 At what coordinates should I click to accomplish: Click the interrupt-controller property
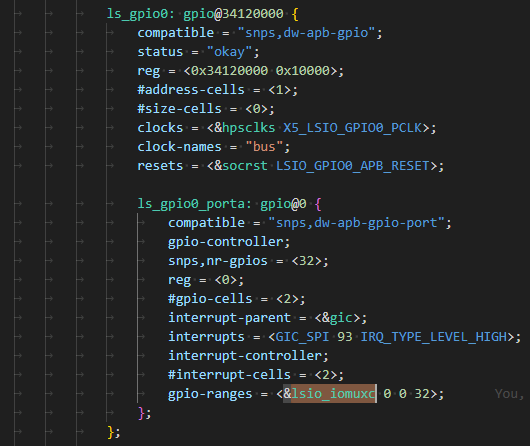[245, 356]
